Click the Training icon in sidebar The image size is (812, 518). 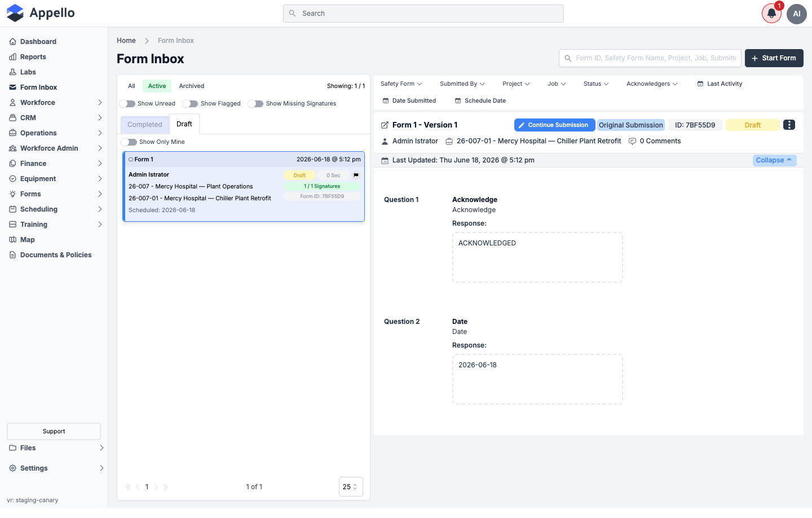point(12,225)
